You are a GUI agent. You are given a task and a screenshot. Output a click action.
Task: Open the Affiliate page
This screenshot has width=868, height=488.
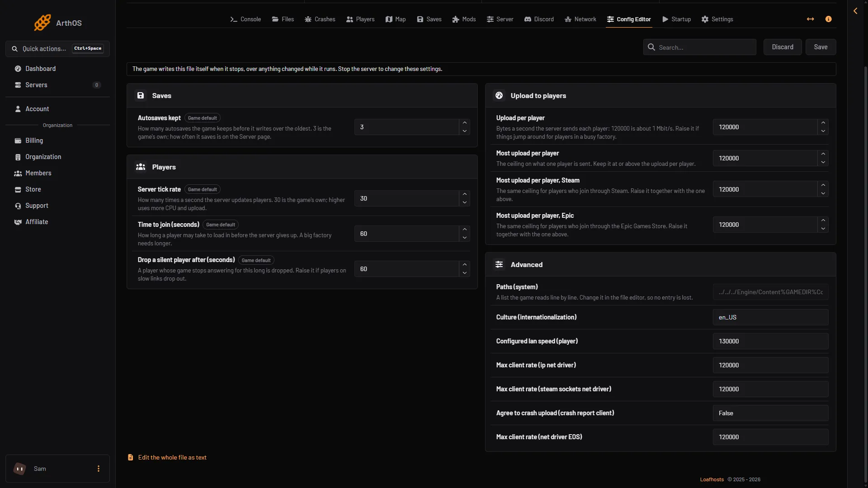pos(57,222)
